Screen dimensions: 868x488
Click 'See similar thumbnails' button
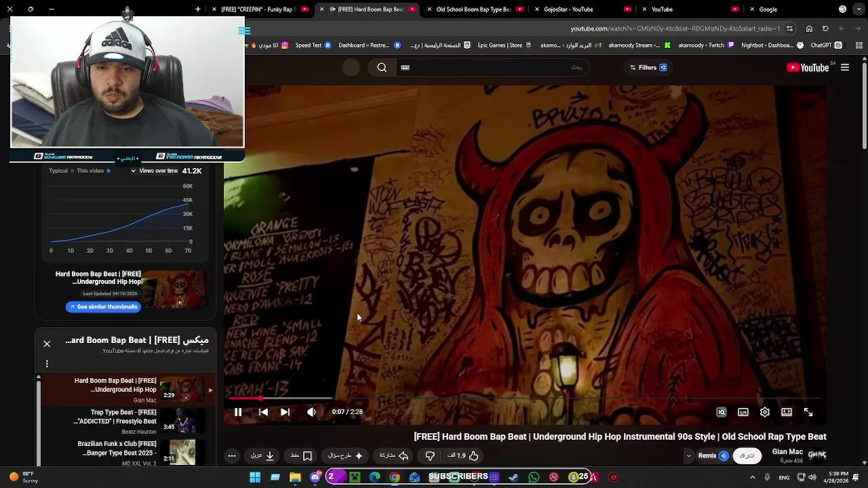coord(103,307)
